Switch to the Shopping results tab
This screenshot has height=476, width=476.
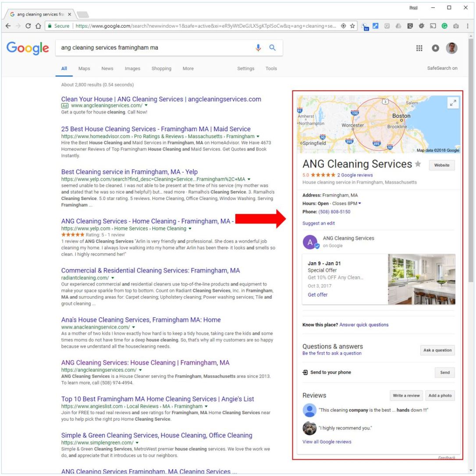161,68
